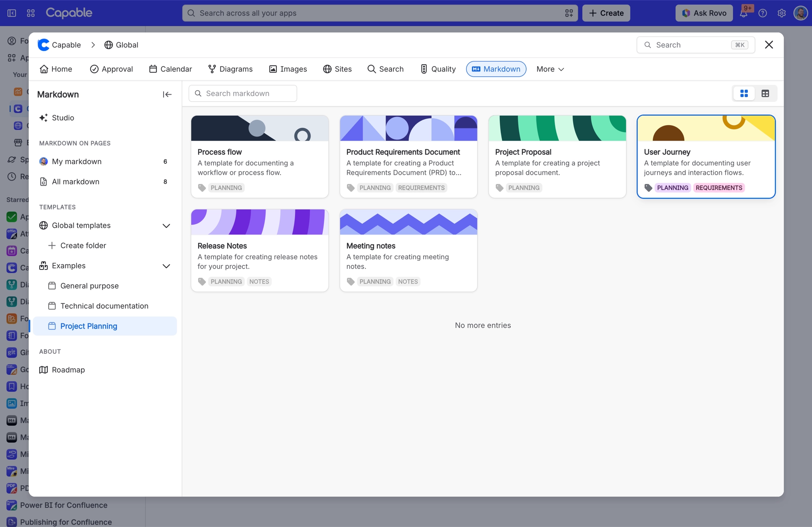Switch to the Diagrams tab
Image resolution: width=812 pixels, height=527 pixels.
tap(230, 69)
